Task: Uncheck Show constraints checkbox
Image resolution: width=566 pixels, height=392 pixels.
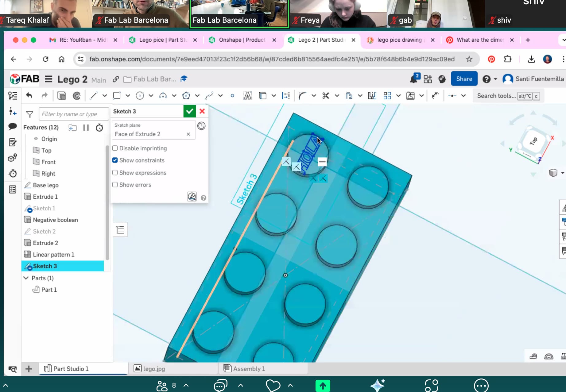Action: pyautogui.click(x=115, y=160)
